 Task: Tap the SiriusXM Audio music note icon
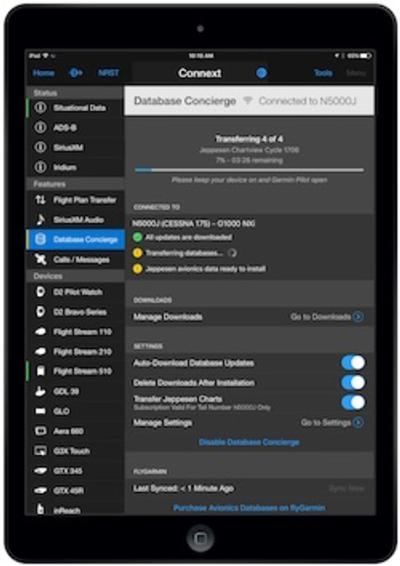(x=40, y=219)
